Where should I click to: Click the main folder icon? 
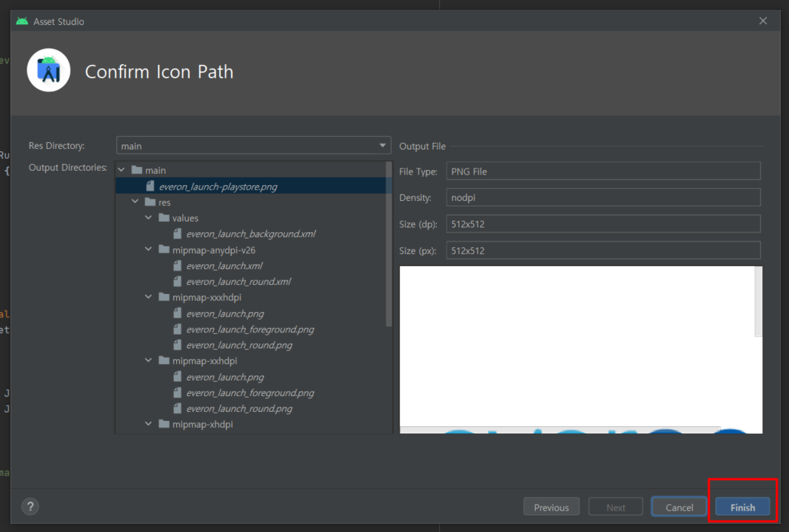137,169
